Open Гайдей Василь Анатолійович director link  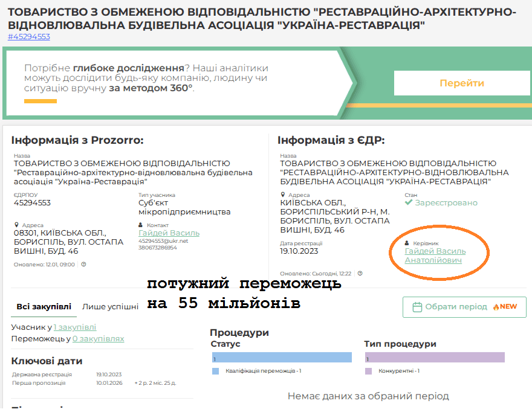point(435,256)
